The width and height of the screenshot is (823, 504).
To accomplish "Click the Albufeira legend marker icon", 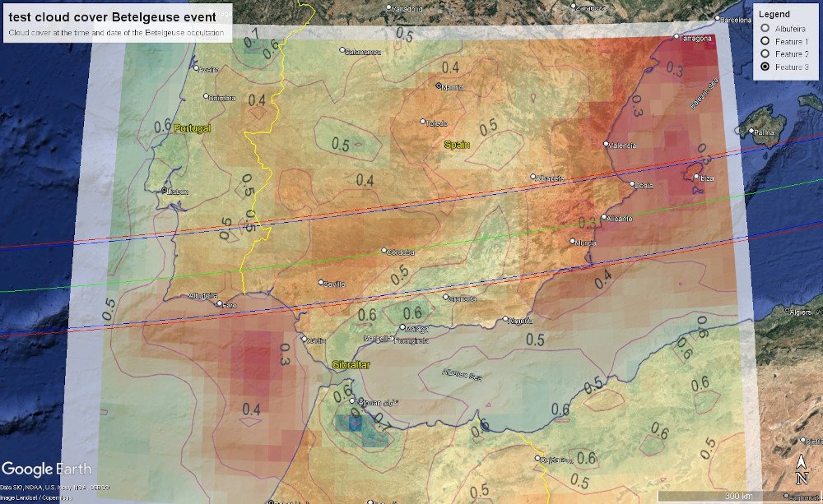I will (765, 28).
